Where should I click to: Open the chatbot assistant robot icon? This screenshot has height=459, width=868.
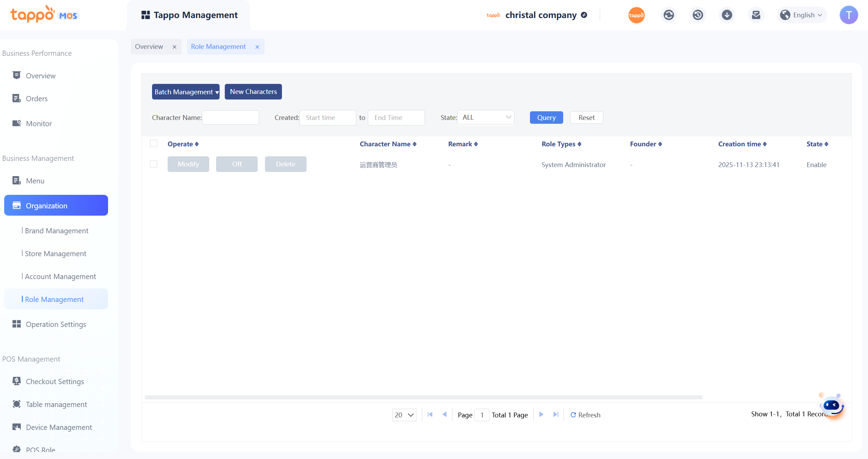[832, 406]
